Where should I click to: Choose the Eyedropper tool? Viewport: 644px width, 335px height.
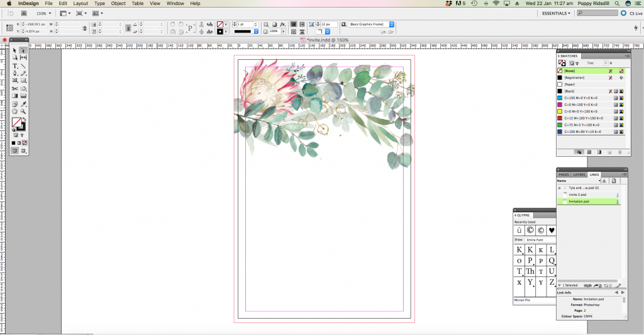click(x=23, y=104)
